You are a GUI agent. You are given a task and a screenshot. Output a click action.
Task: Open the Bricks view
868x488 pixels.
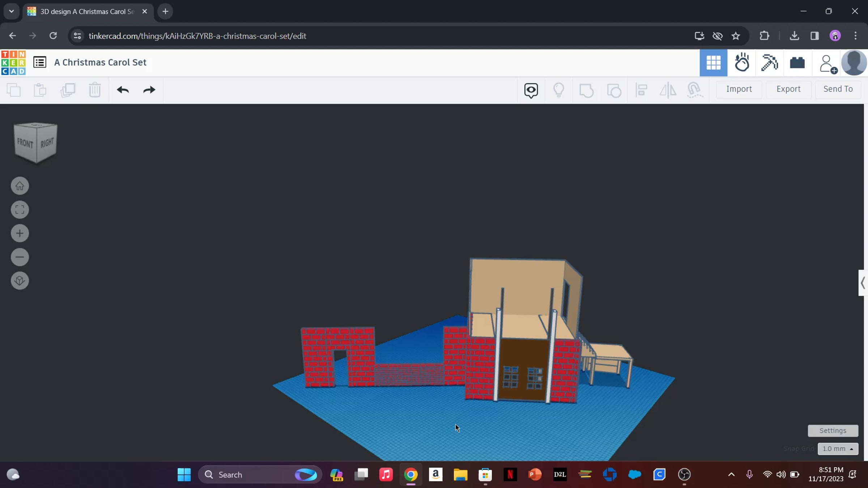797,63
